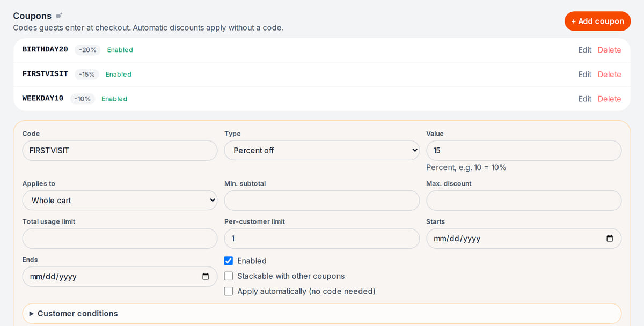Edit the BIRTHDAY20 coupon
Screen dimensions: 644x326
[x=584, y=50]
